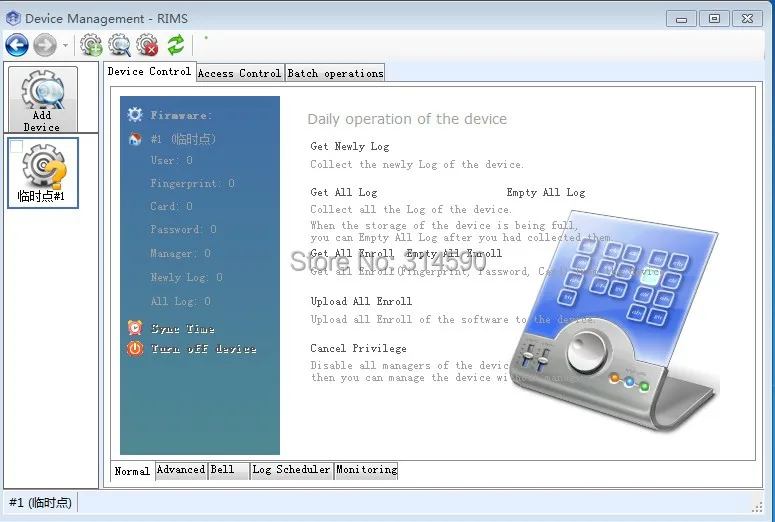
Task: Click the User: 0 entry
Action: click(x=172, y=160)
